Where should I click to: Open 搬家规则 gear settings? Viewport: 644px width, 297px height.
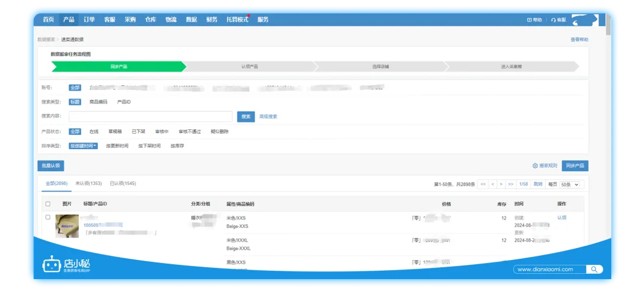[x=544, y=166]
